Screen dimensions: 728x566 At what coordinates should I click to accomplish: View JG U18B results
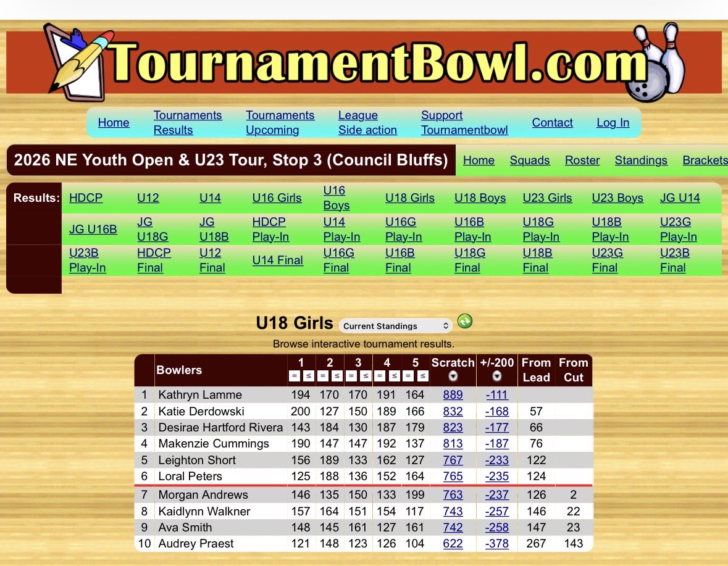click(214, 229)
